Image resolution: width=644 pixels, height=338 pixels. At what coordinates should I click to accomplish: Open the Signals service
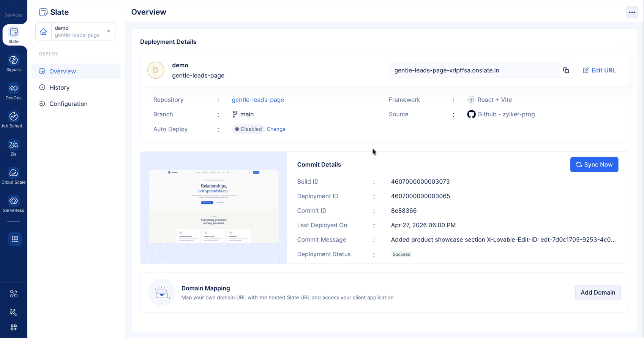[14, 63]
